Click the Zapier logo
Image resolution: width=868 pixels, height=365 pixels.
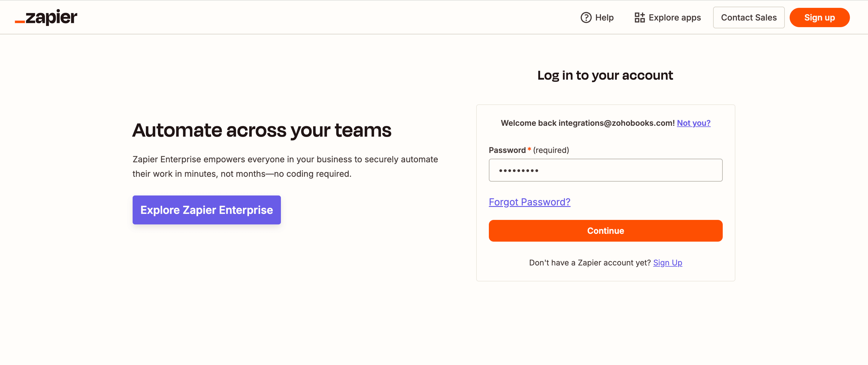point(46,17)
